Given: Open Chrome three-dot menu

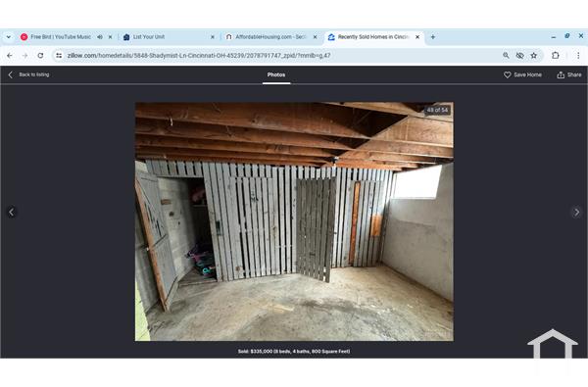Looking at the screenshot, I should (578, 56).
